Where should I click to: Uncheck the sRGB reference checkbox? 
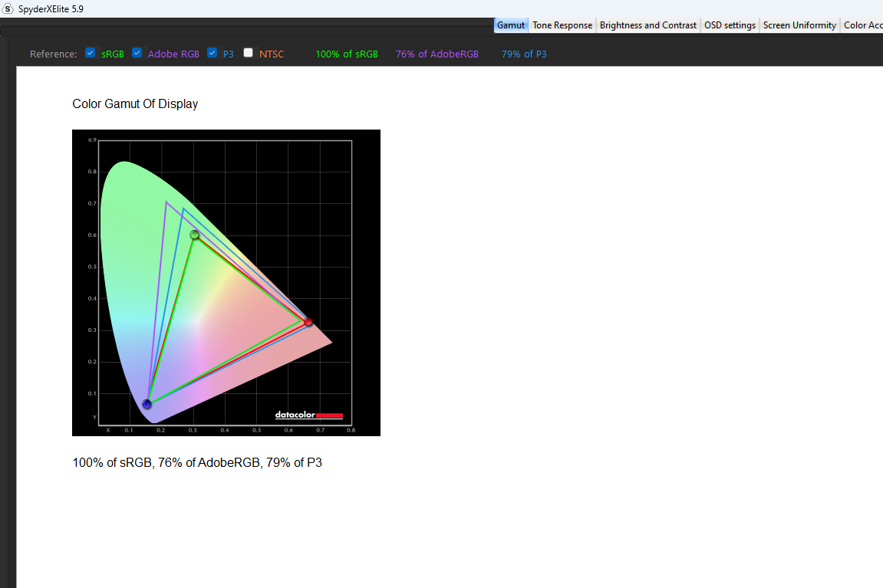tap(91, 53)
